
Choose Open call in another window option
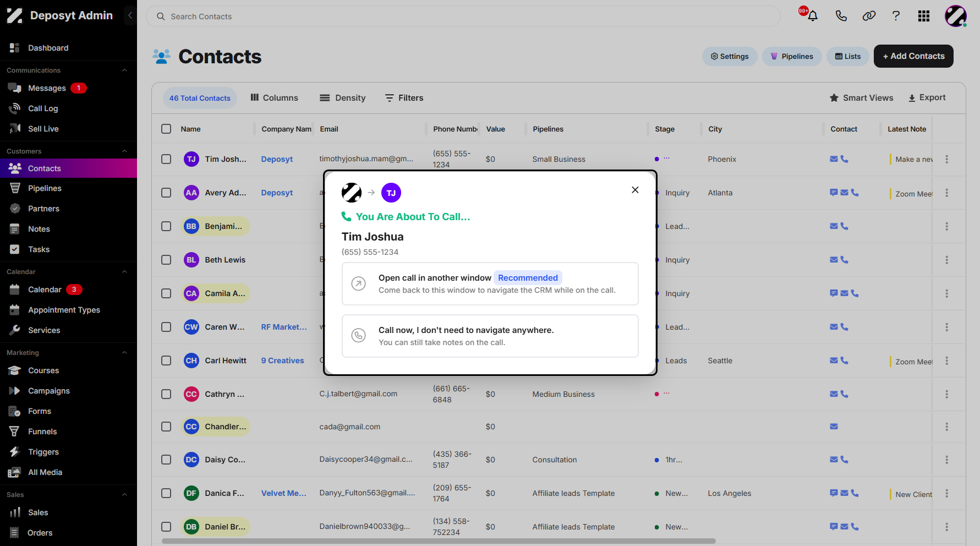click(490, 284)
